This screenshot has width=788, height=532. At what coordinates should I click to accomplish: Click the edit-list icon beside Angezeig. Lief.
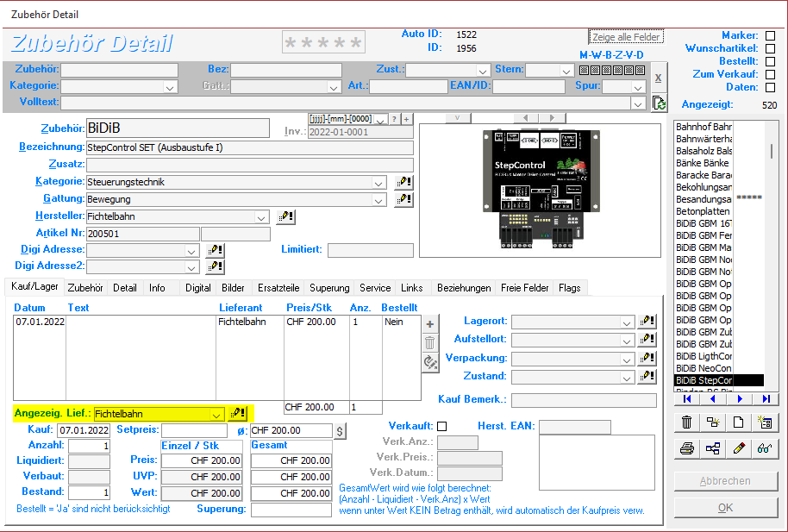[238, 414]
